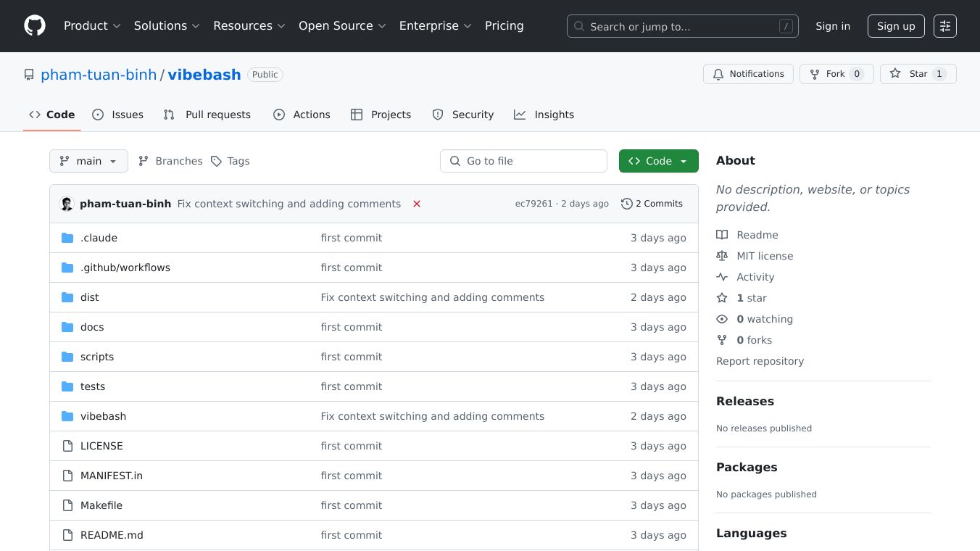The height and width of the screenshot is (551, 980).
Task: Open the accessibility settings icon in header
Action: coord(944,26)
